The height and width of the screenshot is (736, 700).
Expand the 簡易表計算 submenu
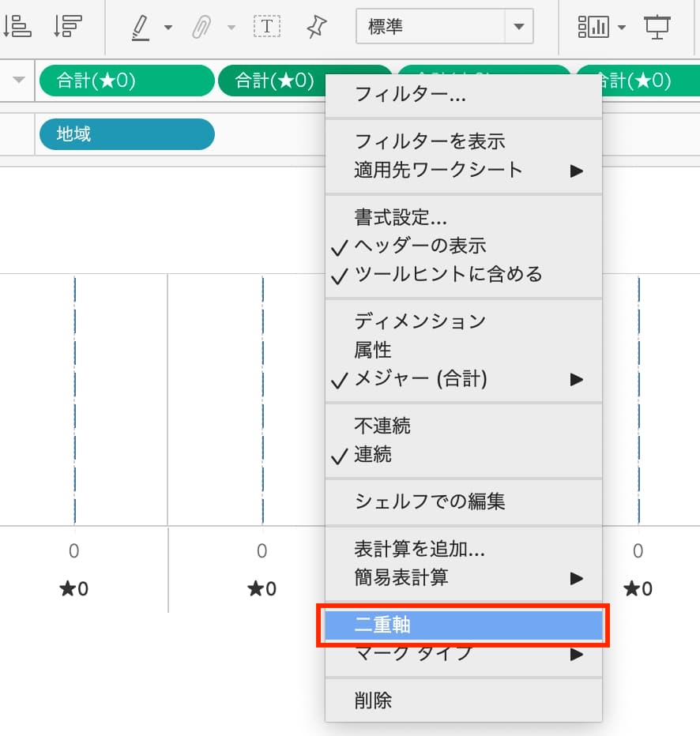point(401,577)
